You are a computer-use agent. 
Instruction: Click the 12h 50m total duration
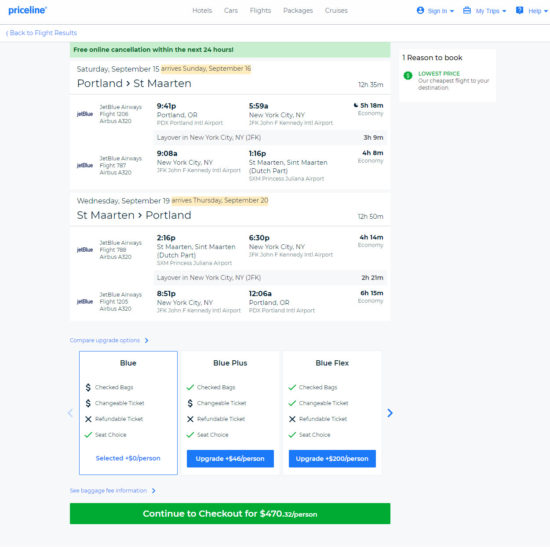coord(370,216)
